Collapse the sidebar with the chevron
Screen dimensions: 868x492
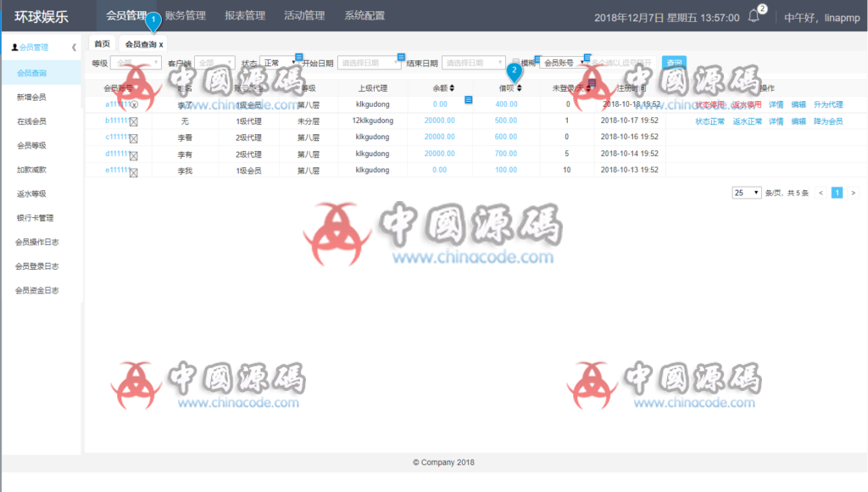[74, 48]
